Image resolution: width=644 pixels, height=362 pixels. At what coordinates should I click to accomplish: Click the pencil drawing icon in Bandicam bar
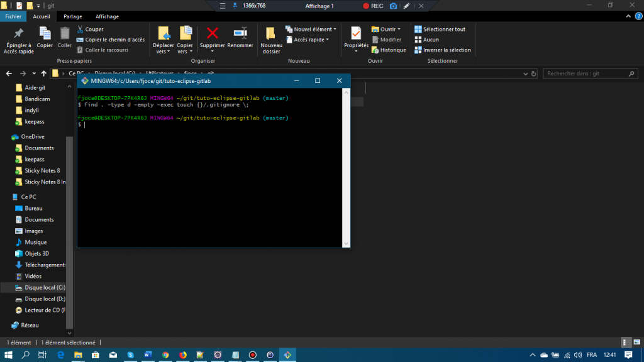(x=407, y=6)
